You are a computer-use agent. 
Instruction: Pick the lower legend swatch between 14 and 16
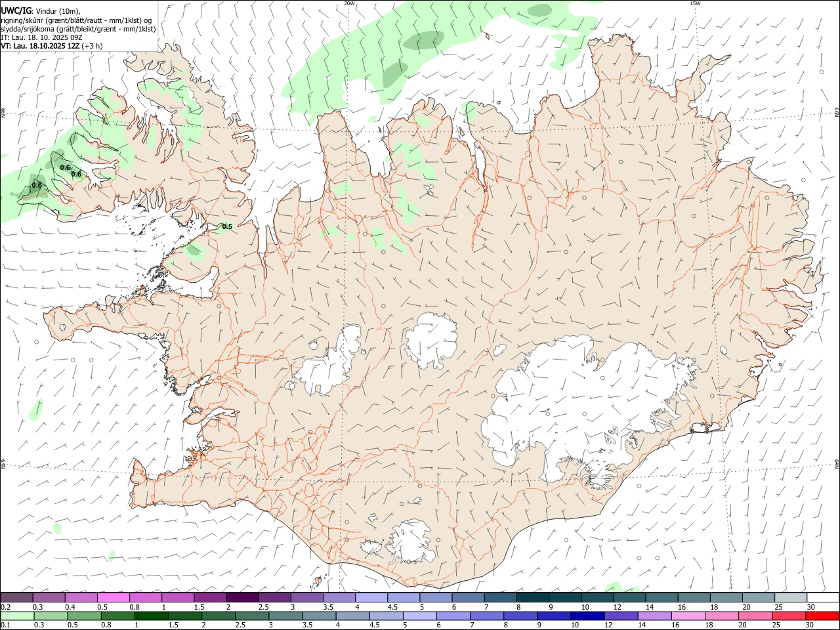(654, 616)
